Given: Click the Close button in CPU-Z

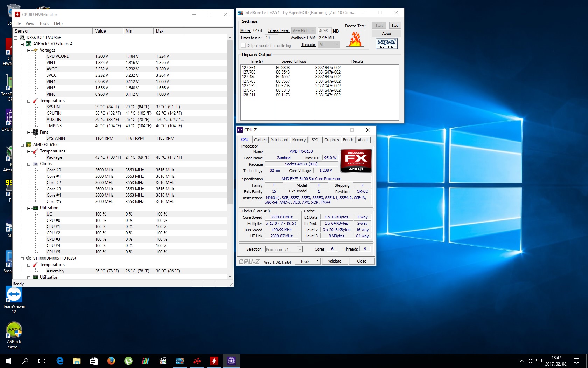Looking at the screenshot, I should click(362, 261).
